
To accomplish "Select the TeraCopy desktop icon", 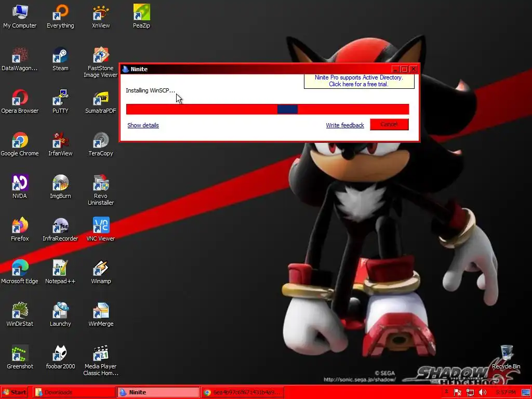I will coord(101,144).
